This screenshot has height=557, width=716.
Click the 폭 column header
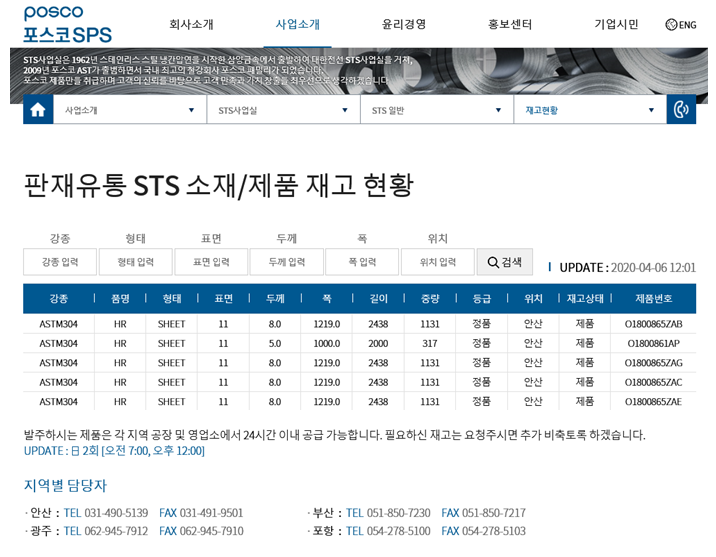(x=327, y=299)
